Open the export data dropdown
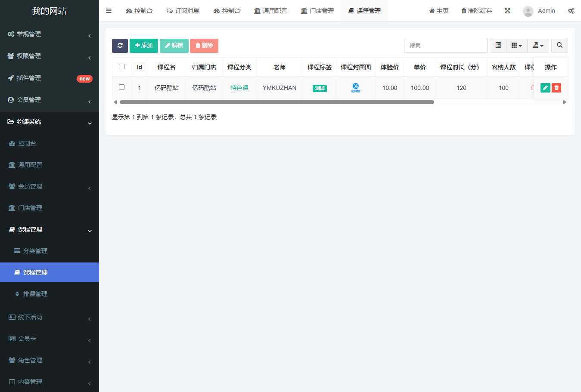The height and width of the screenshot is (392, 581). [538, 46]
